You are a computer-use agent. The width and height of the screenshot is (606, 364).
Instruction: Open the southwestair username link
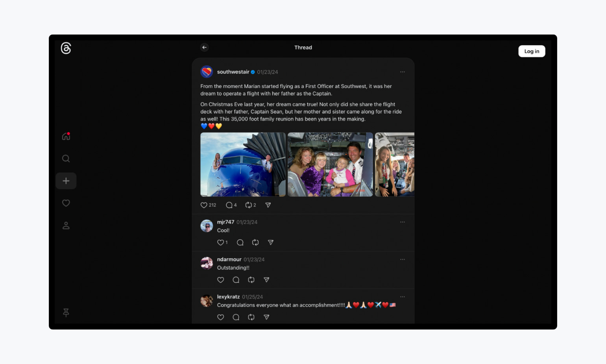233,72
